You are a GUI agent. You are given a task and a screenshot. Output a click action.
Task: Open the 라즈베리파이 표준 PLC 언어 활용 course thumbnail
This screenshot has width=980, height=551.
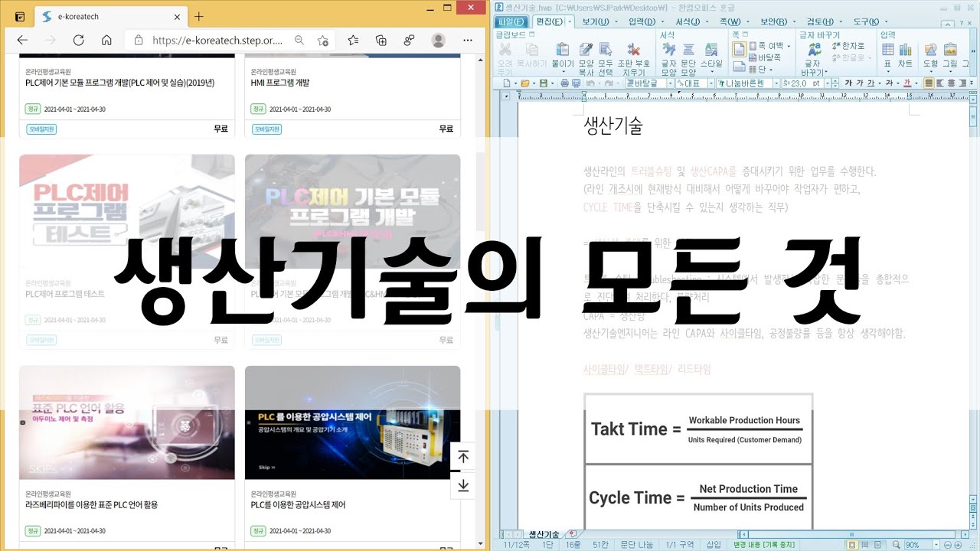coord(127,422)
